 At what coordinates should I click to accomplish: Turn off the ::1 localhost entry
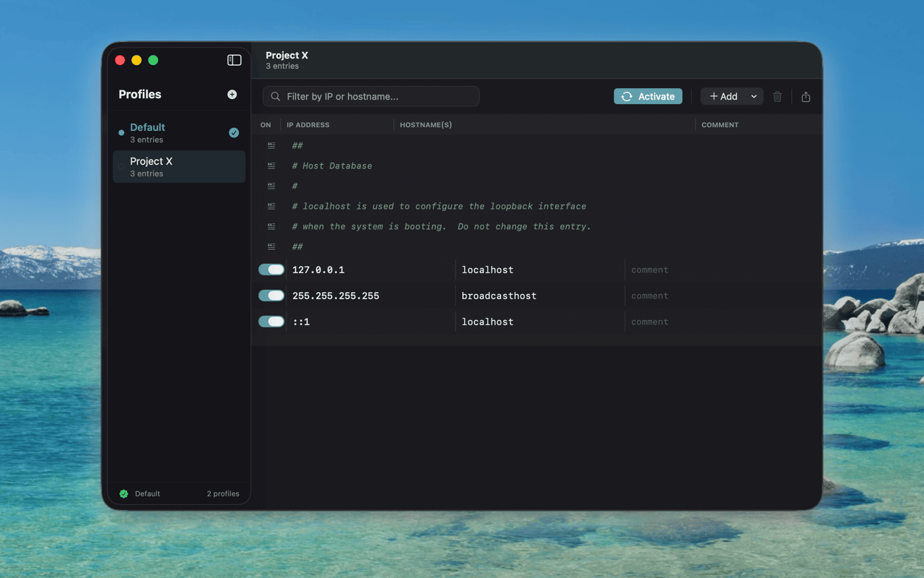tap(270, 321)
